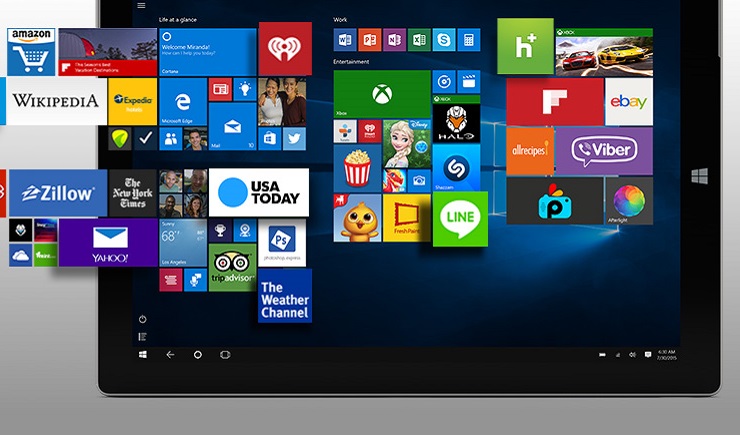Open the red News tile
The image size is (740, 435).
tap(220, 90)
